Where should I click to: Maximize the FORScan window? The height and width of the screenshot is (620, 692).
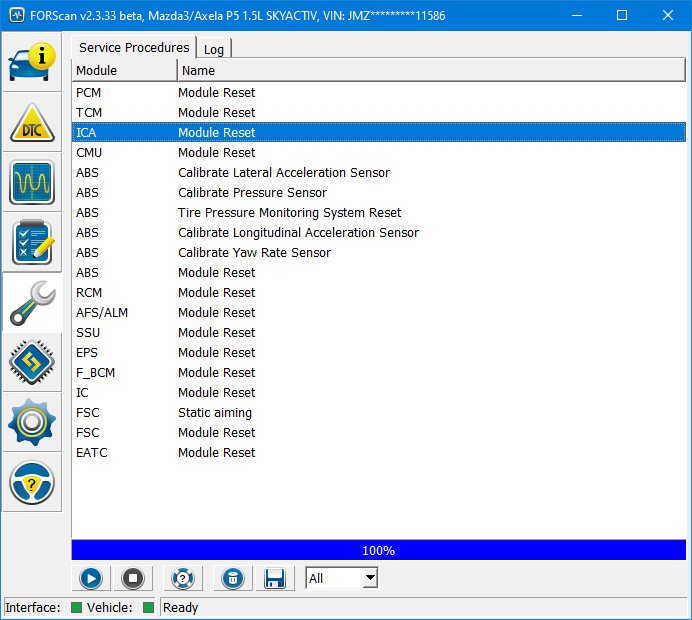coord(622,15)
